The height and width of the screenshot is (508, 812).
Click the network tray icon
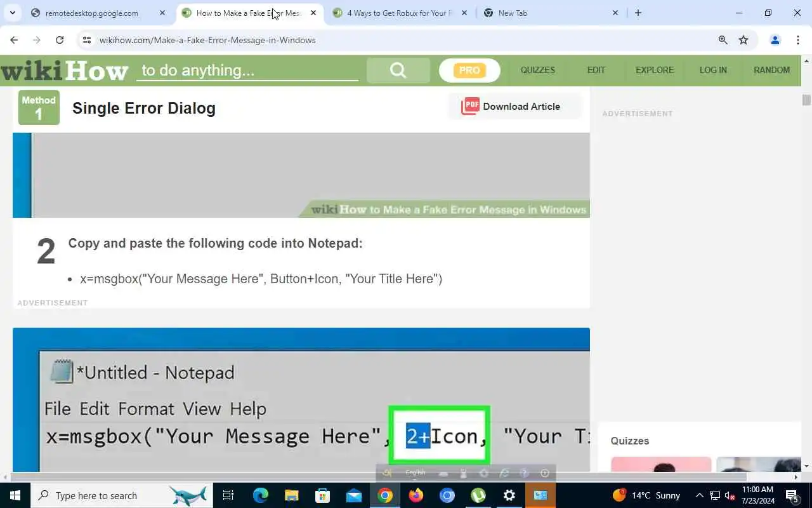tap(715, 495)
